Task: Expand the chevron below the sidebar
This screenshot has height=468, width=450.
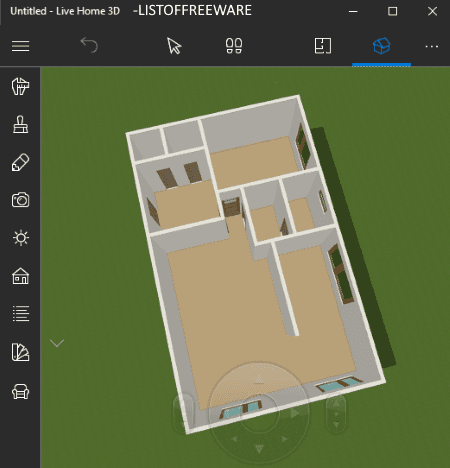Action: pos(57,343)
